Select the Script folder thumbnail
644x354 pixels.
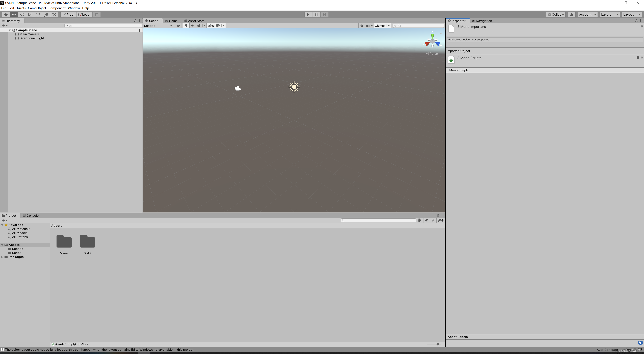tap(88, 241)
